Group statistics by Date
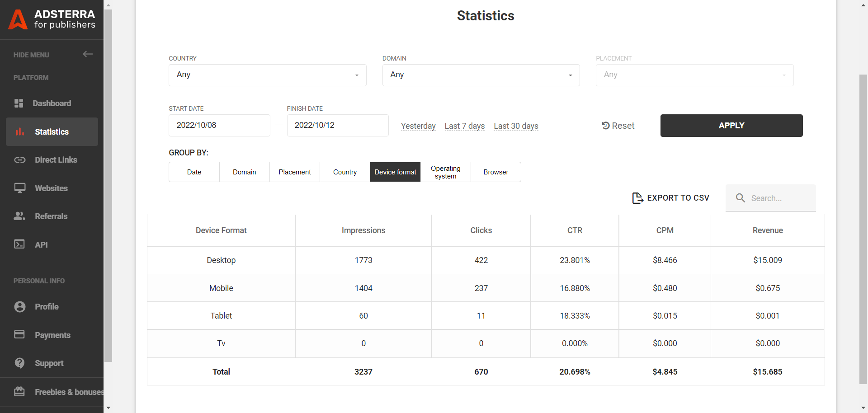868x413 pixels. (x=194, y=172)
